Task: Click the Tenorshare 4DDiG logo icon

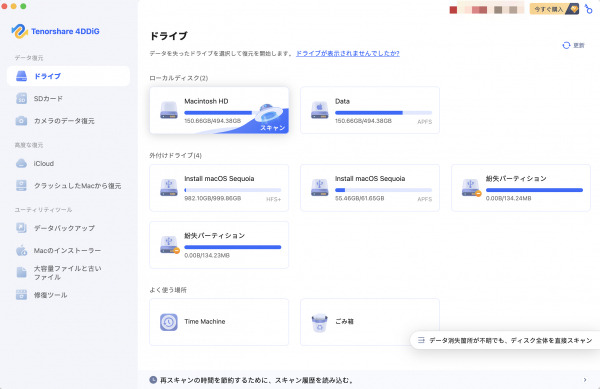Action: pos(19,31)
